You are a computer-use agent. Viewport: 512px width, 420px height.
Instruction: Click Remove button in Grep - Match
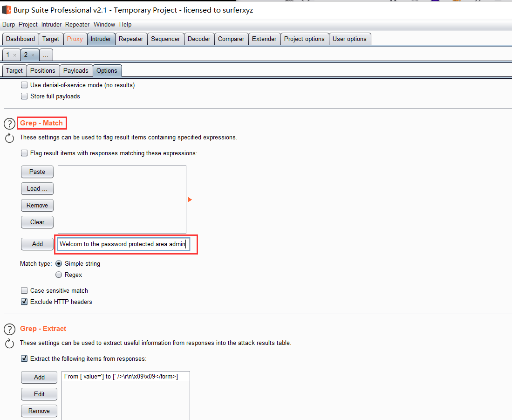coord(37,206)
